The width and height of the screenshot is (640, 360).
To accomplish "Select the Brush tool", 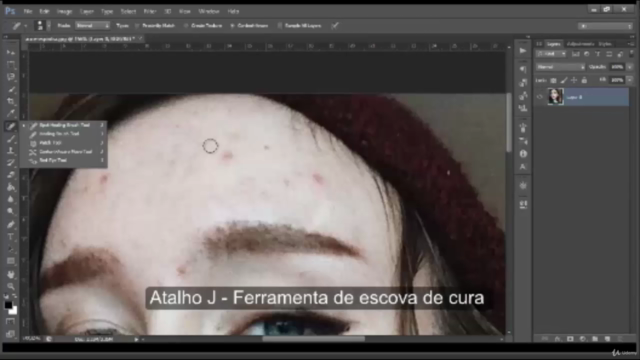I will 11,139.
